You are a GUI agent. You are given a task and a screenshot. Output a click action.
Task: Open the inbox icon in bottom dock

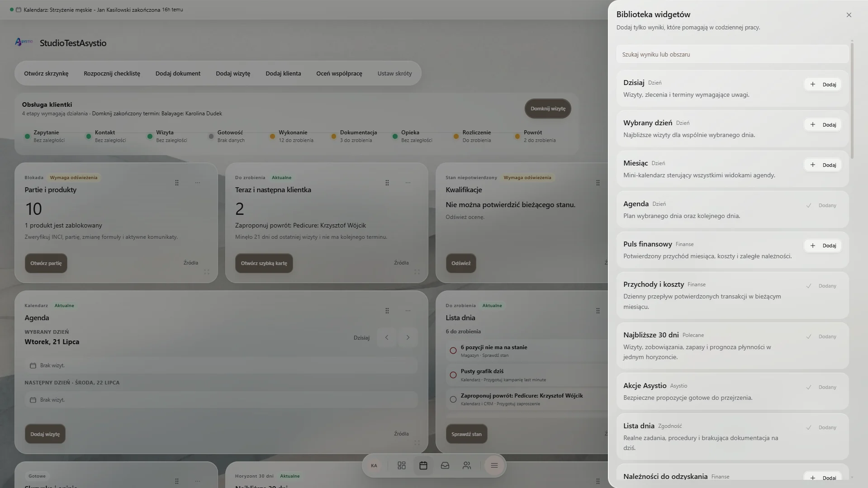(445, 465)
